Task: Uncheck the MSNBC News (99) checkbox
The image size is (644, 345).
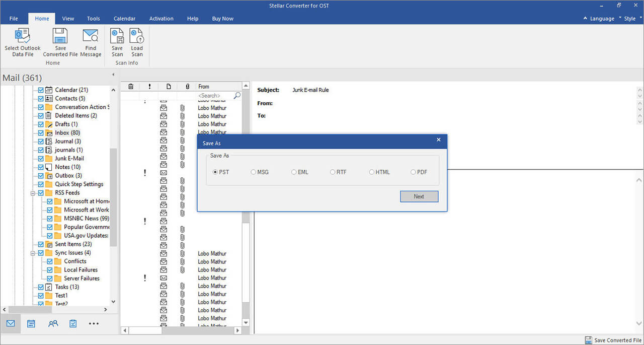Action: 50,219
